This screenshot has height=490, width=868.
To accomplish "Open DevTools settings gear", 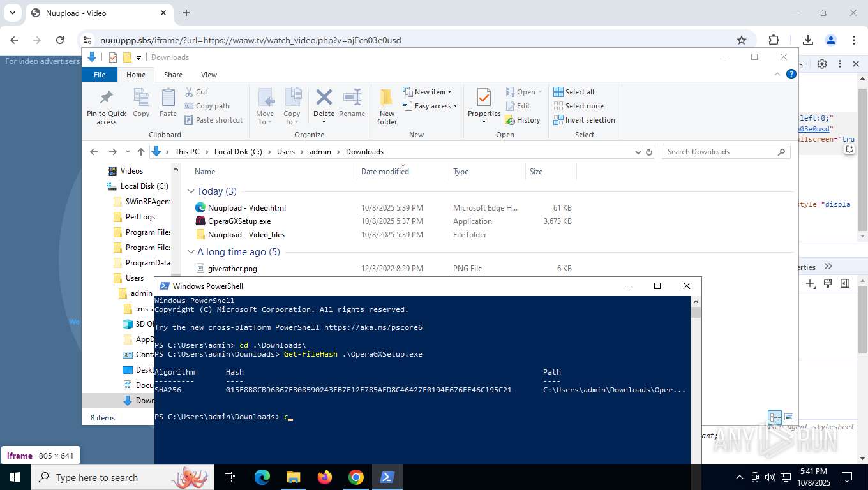I will pos(822,64).
